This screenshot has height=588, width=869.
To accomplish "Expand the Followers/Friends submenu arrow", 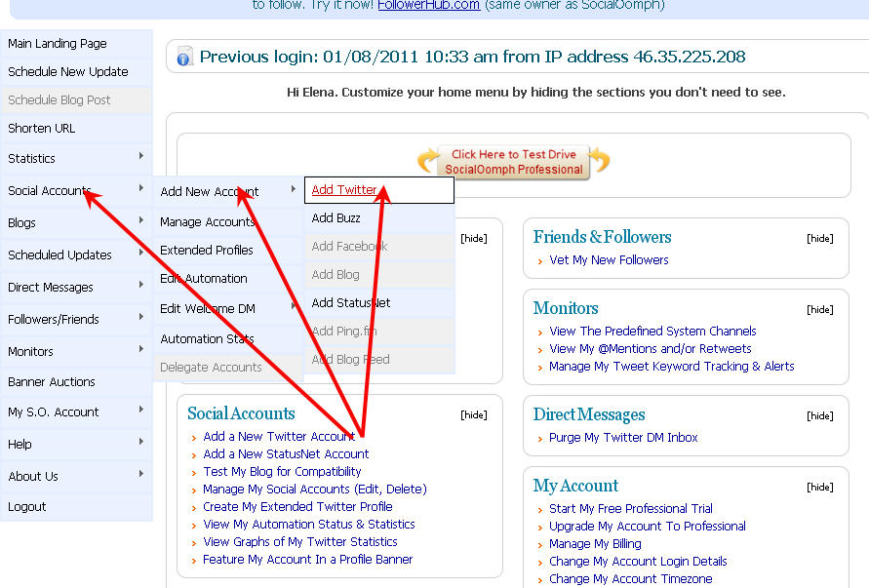I will pos(141,317).
